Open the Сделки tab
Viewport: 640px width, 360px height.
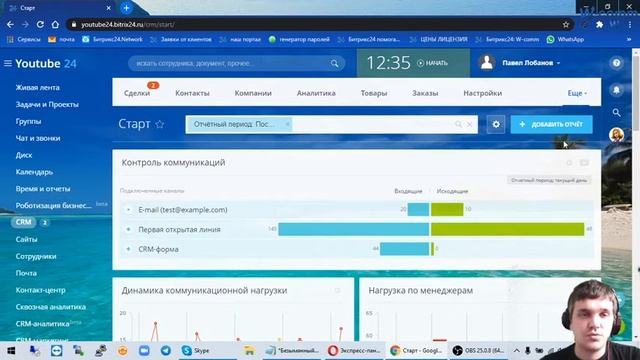(x=137, y=93)
